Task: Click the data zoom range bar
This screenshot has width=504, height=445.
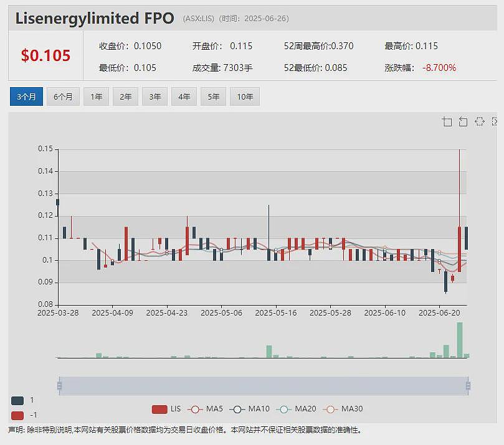Action: pos(264,386)
